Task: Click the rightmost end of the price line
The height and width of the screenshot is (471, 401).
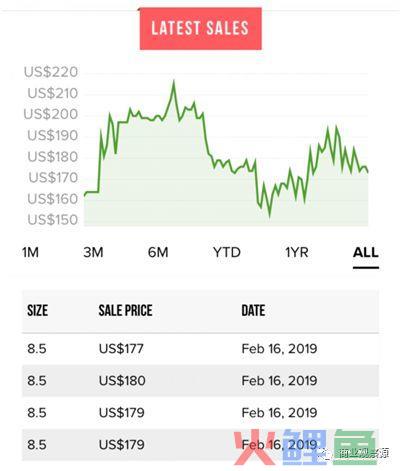Action: [368, 172]
